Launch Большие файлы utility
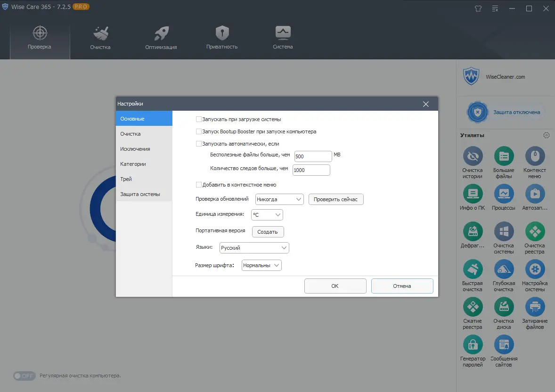This screenshot has width=555, height=392. (504, 156)
